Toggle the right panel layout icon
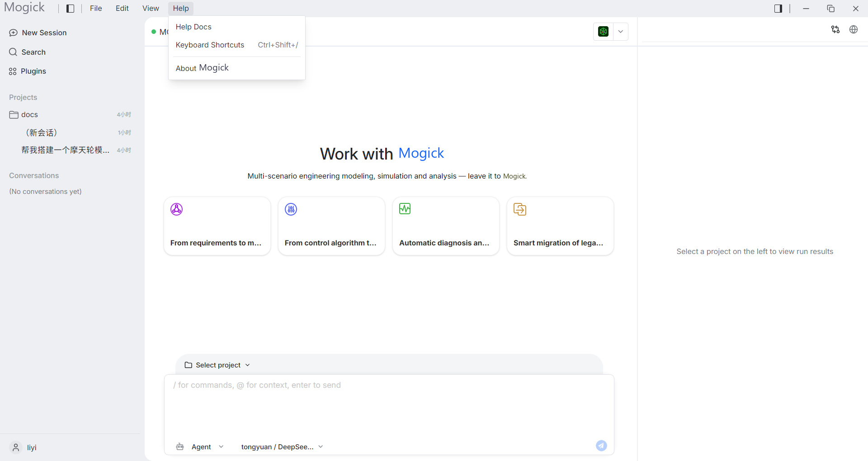This screenshot has height=461, width=868. [x=778, y=9]
